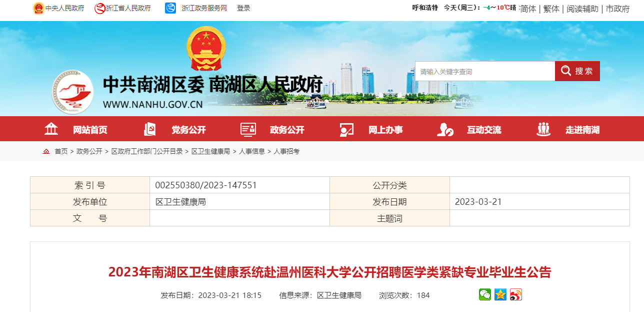Click the keyword search input field
The image size is (644, 312).
[x=485, y=71]
